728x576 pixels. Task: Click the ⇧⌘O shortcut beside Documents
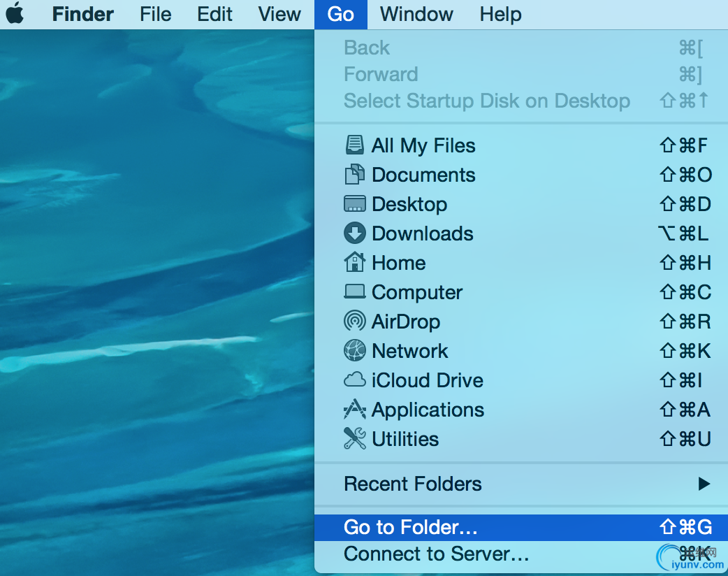click(685, 175)
